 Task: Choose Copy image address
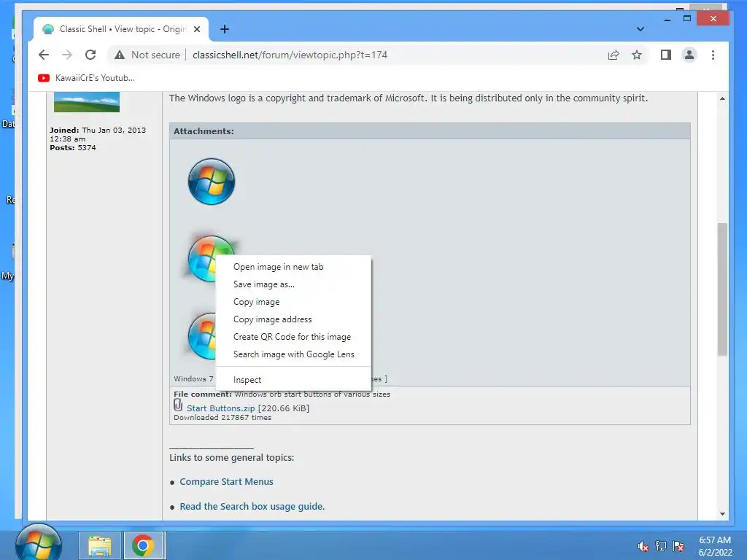pyautogui.click(x=293, y=319)
